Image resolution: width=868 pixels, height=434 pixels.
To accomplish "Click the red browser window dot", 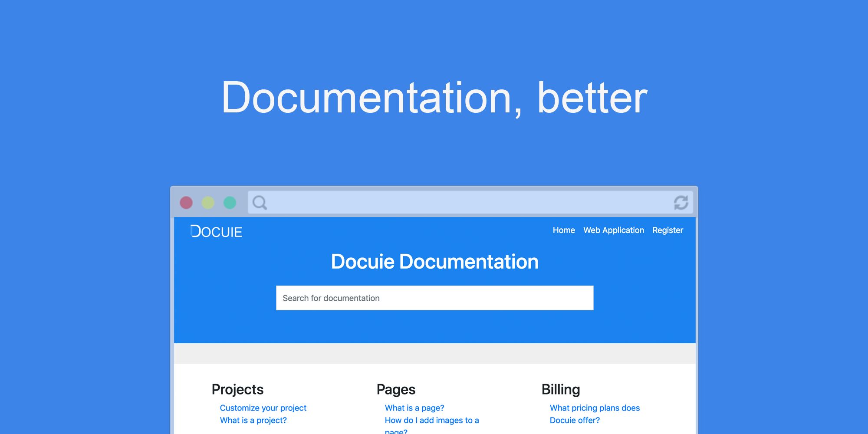I will tap(186, 202).
